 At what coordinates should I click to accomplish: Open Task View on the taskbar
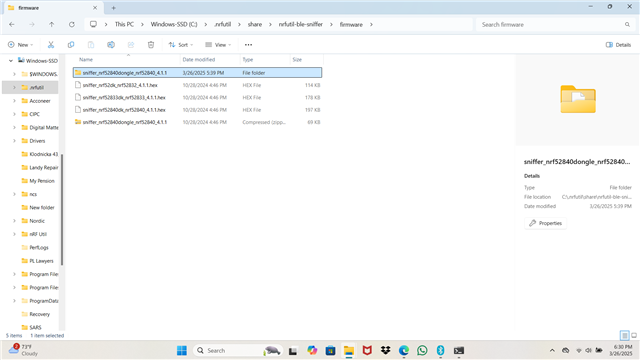293,351
